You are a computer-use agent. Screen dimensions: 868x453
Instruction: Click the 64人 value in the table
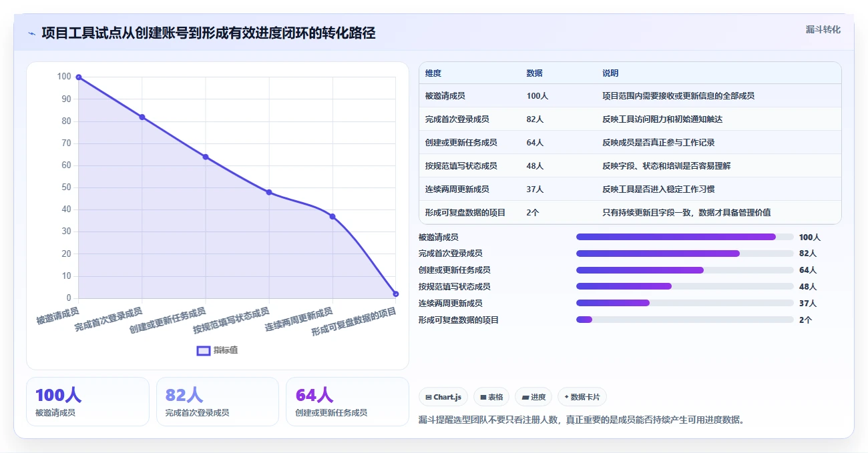(x=535, y=143)
